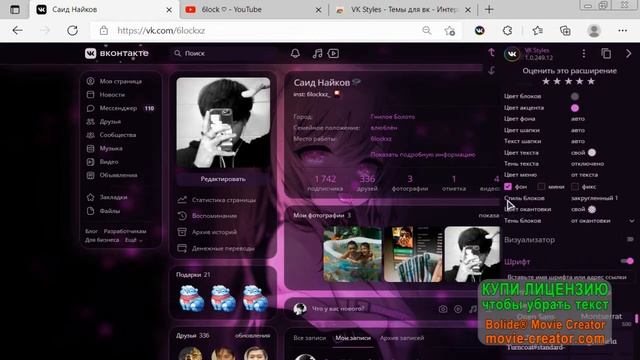Screen dimensions: 640x360
Task: Change Тень текста отключено option
Action: (x=587, y=164)
